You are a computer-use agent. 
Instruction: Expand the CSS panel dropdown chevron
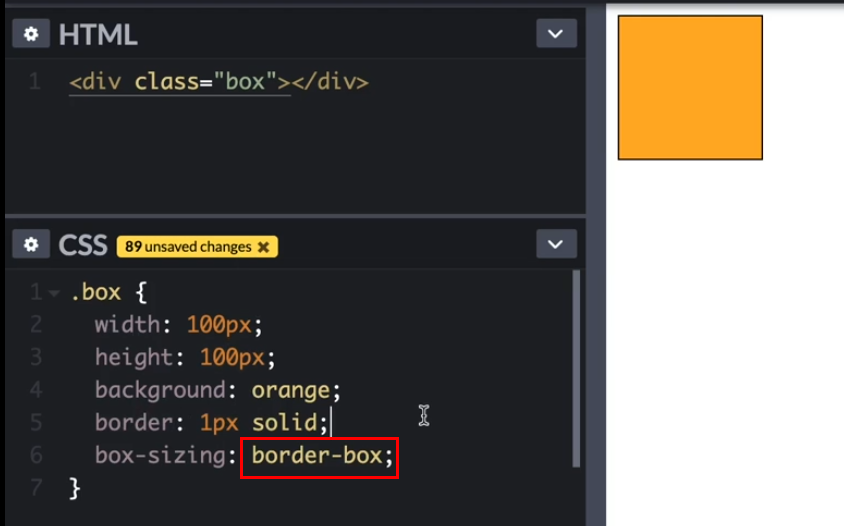pos(556,244)
